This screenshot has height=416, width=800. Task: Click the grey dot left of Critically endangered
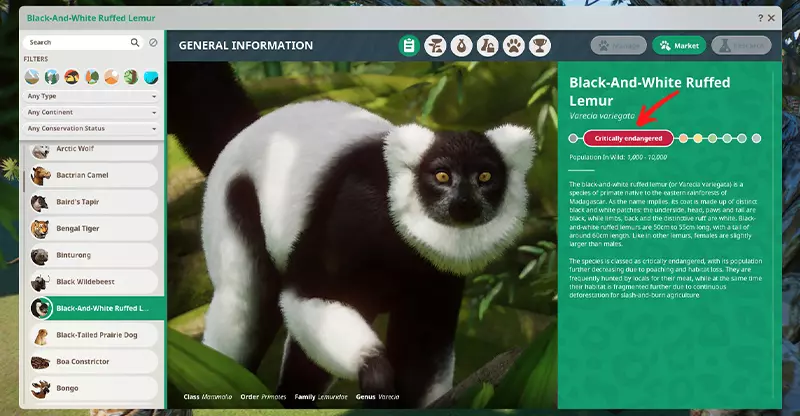tap(573, 138)
